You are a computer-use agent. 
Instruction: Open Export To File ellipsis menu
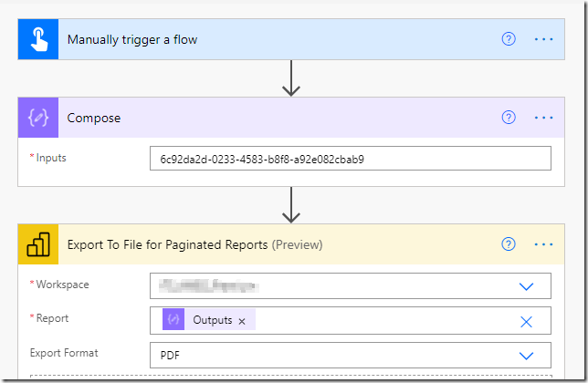(544, 244)
